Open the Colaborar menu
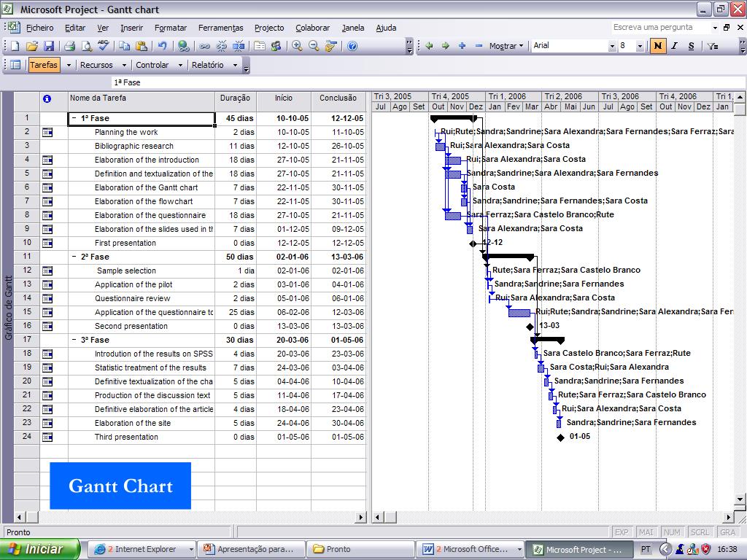This screenshot has height=560, width=747. (x=312, y=28)
